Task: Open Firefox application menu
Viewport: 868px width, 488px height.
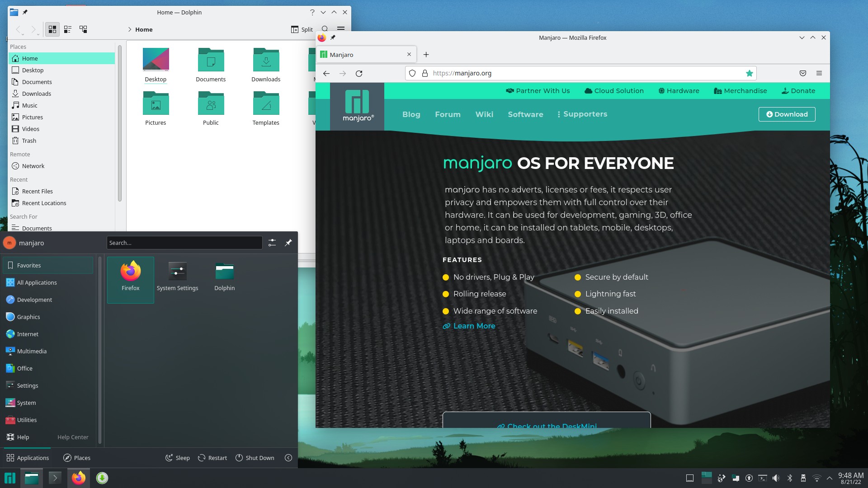Action: click(819, 73)
